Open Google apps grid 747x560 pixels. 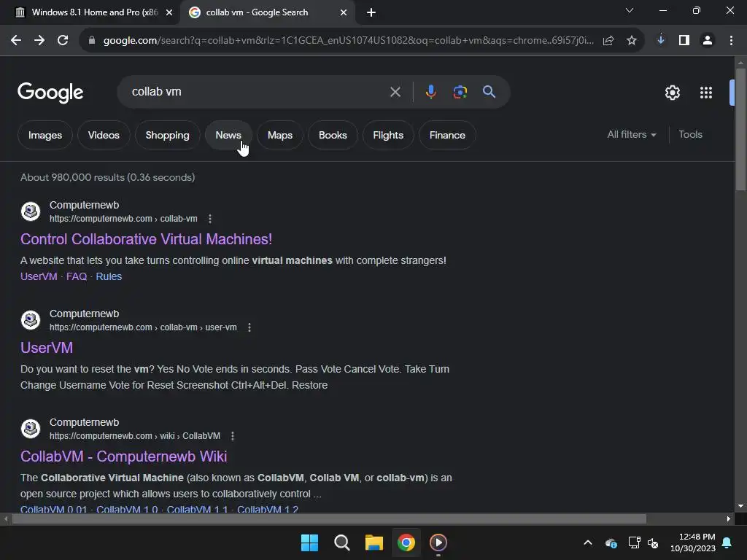(706, 93)
